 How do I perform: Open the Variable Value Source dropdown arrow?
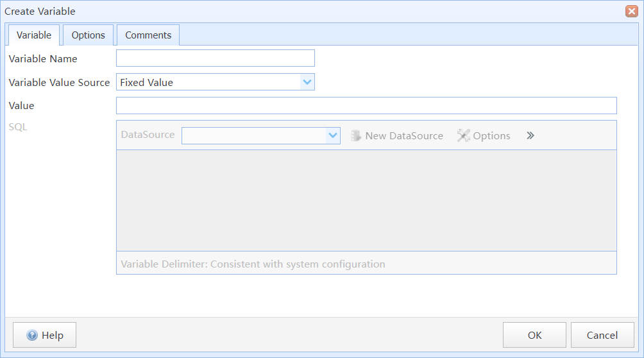[307, 82]
